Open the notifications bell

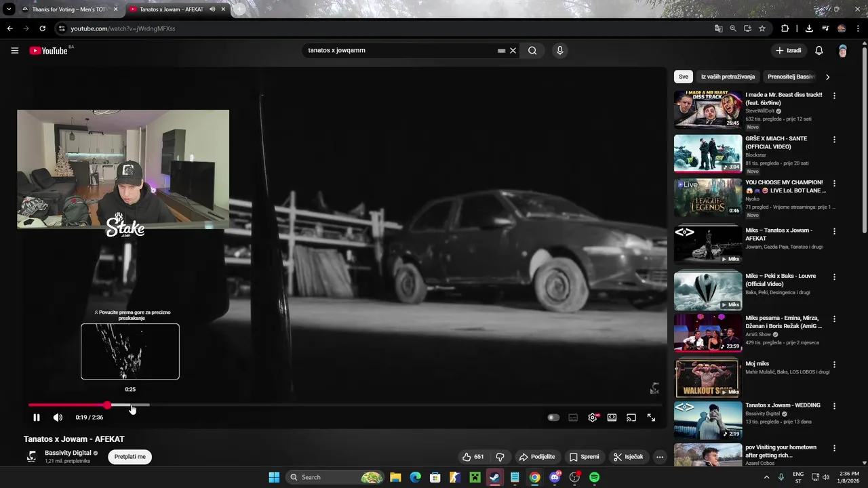[x=819, y=50]
